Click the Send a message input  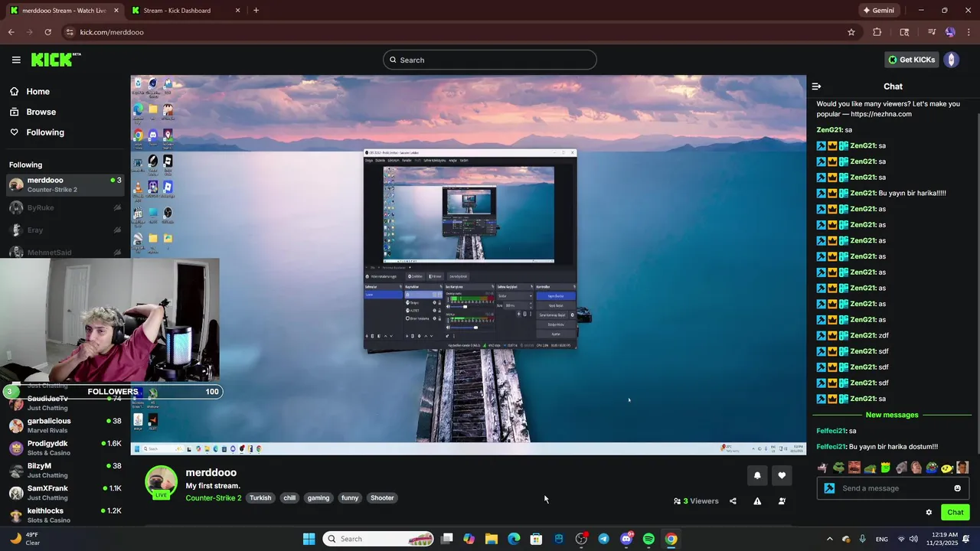click(892, 488)
